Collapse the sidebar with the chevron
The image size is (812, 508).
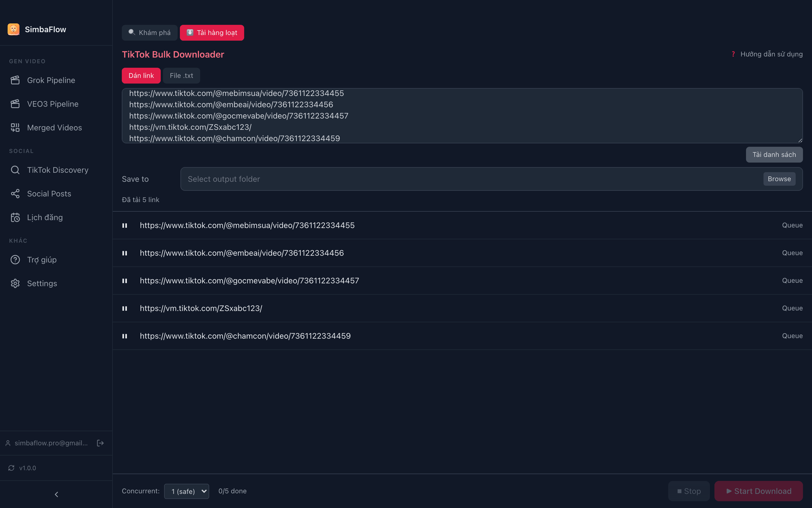[x=56, y=494]
